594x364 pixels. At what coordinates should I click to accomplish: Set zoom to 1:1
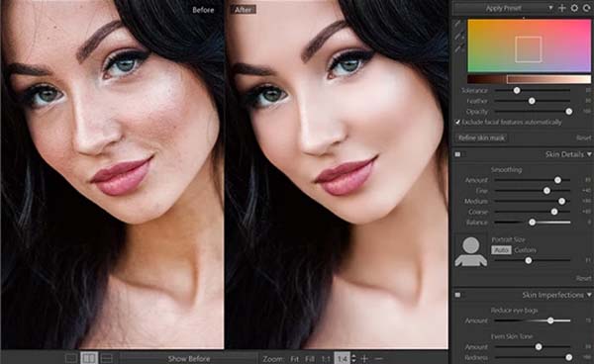click(x=326, y=359)
